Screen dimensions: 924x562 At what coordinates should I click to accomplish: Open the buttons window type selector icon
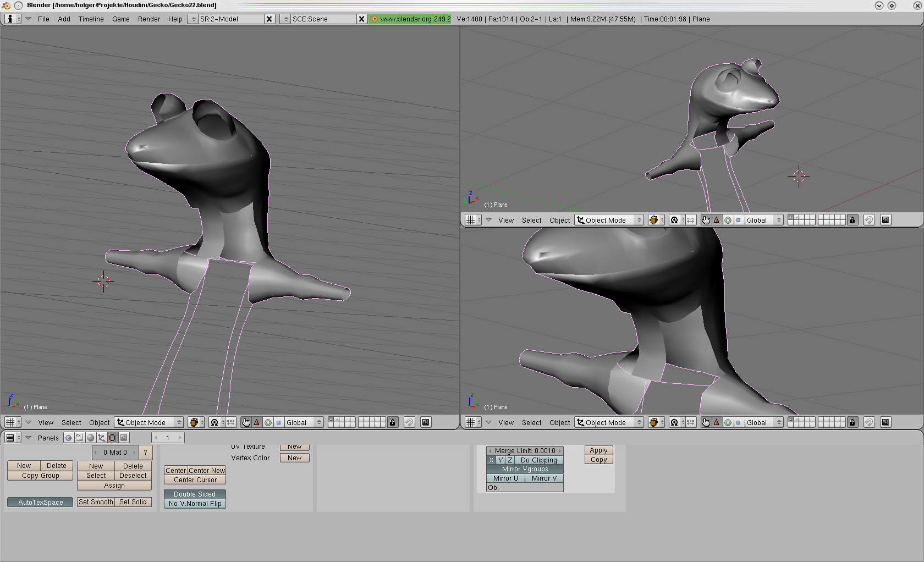(x=12, y=438)
